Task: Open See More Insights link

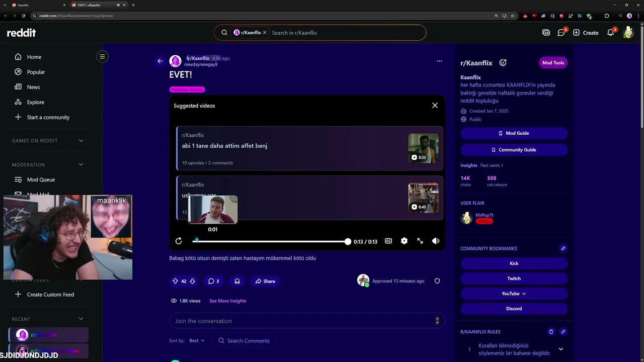Action: coord(228,301)
